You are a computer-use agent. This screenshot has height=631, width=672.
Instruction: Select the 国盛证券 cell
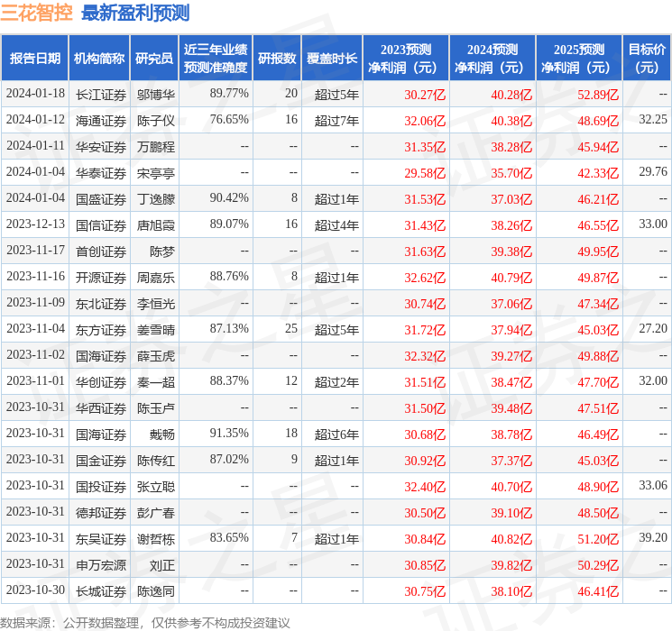(101, 199)
